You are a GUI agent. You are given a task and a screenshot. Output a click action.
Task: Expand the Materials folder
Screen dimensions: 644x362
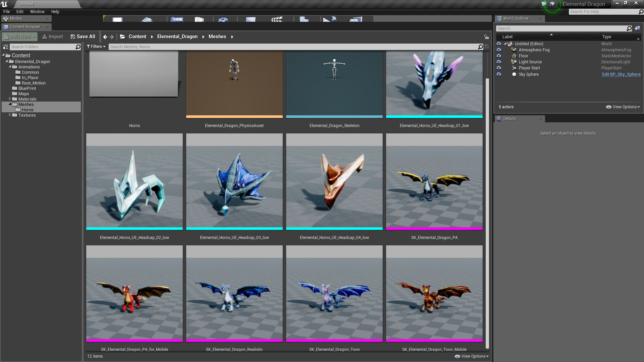10,99
